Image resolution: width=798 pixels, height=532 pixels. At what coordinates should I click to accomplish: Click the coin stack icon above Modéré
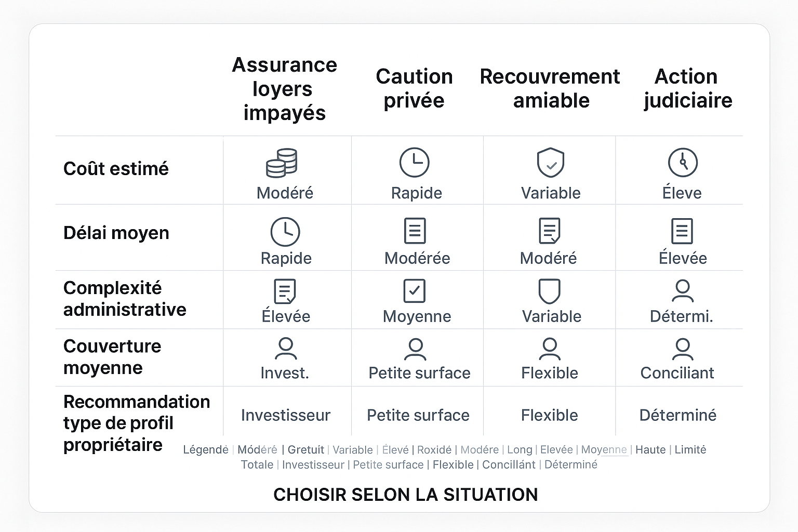coord(282,163)
